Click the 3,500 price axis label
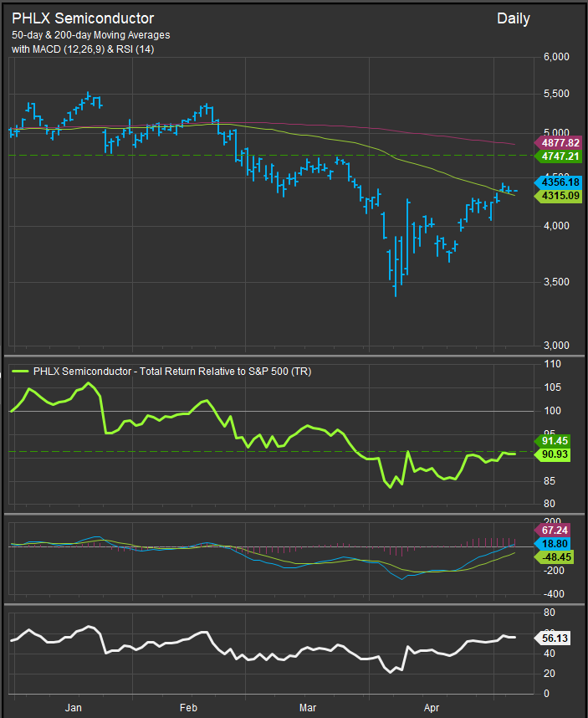588x718 pixels. coord(556,282)
